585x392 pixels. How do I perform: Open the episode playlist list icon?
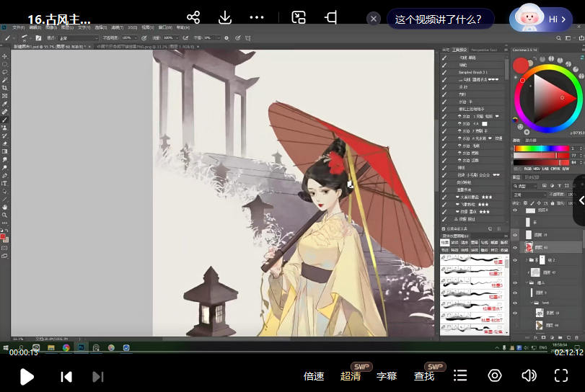[460, 375]
